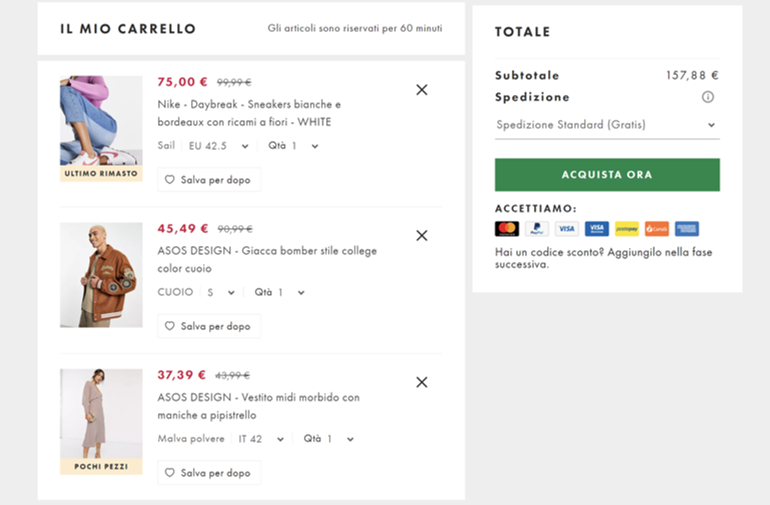Open the Nike sneakers product thumbnail
Viewport: 770px width, 505px height.
click(x=101, y=122)
